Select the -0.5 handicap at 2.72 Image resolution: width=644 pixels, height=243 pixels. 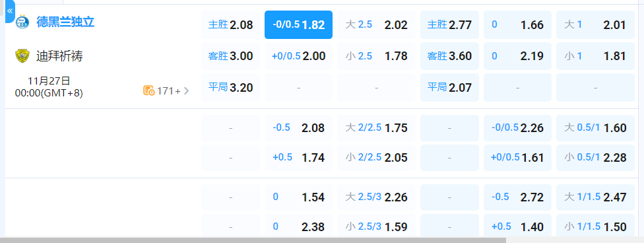[517, 197]
